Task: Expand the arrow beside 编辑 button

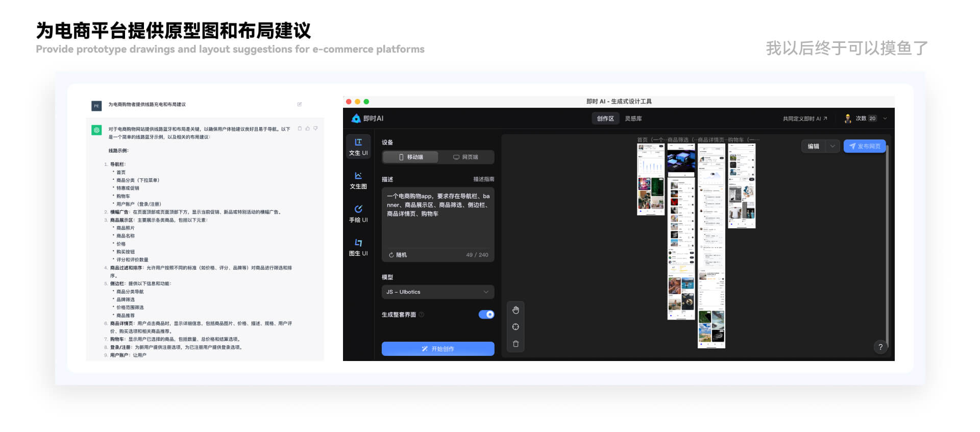Action: pyautogui.click(x=832, y=146)
